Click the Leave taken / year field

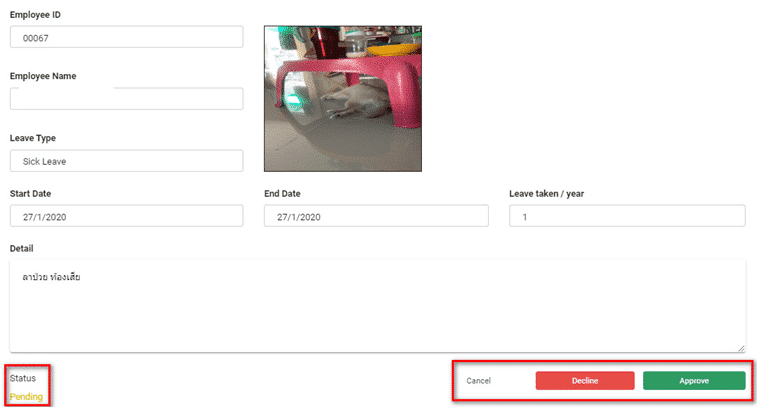pos(627,216)
